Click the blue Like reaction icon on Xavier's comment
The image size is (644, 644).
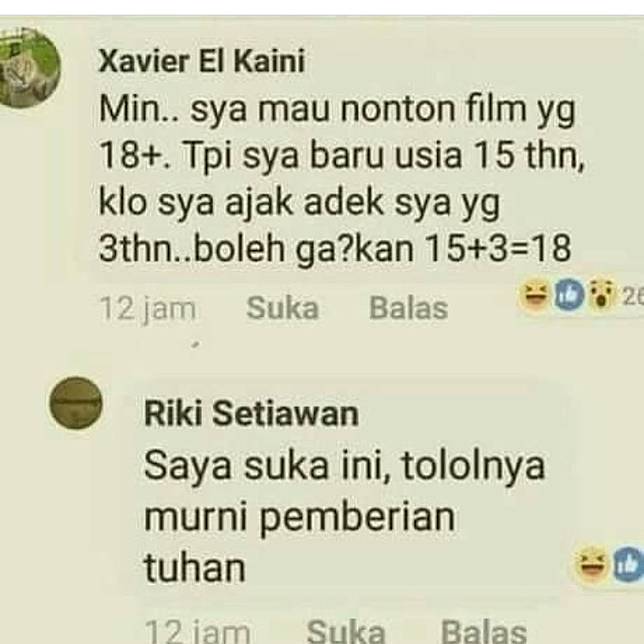point(570,295)
